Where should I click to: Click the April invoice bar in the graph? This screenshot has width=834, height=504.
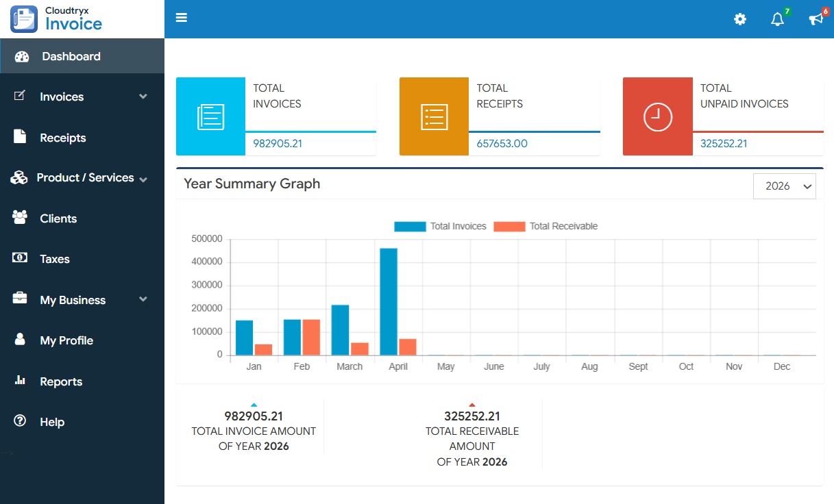coord(389,301)
